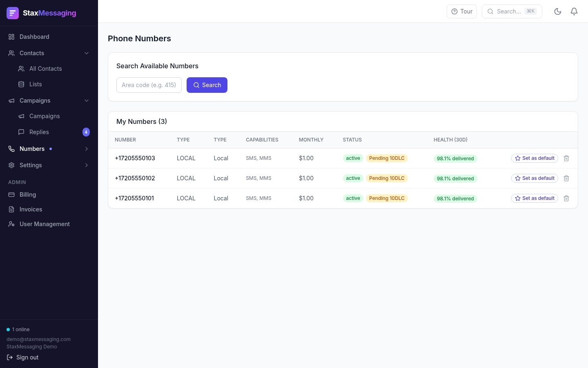Delete number +17205550102 using trash icon
Viewport: 588px width, 368px height.
click(x=566, y=178)
